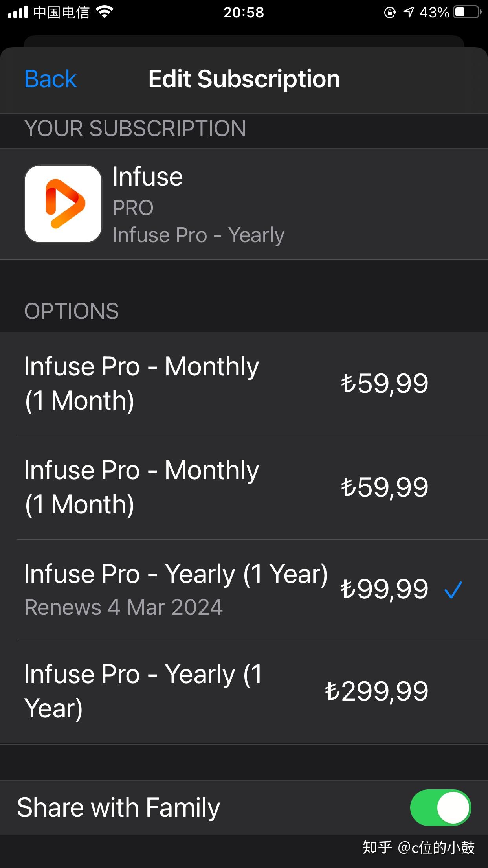This screenshot has height=868, width=488.
Task: Tap the cellular signal strength icon
Action: [18, 13]
